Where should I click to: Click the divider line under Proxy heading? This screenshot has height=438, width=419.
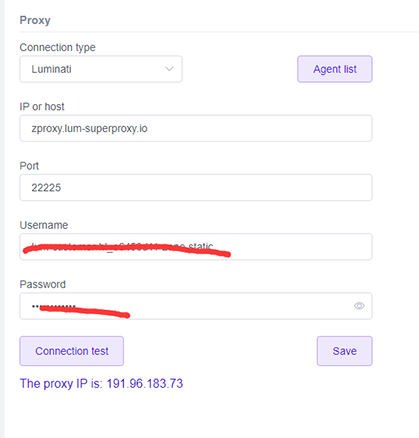click(219, 32)
